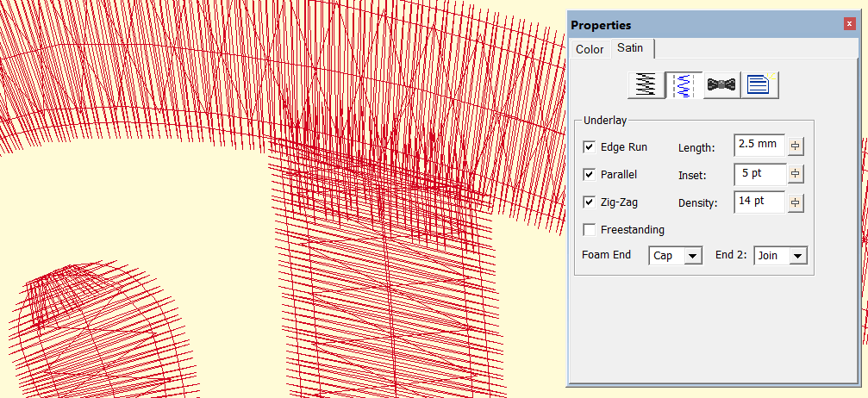
Task: Click into the Density value field
Action: 759,202
